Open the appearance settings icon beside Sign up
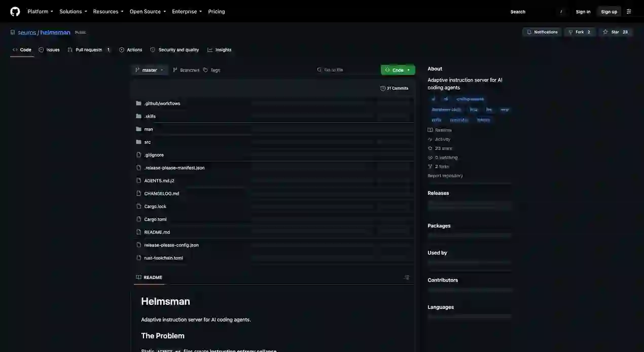 [x=629, y=12]
